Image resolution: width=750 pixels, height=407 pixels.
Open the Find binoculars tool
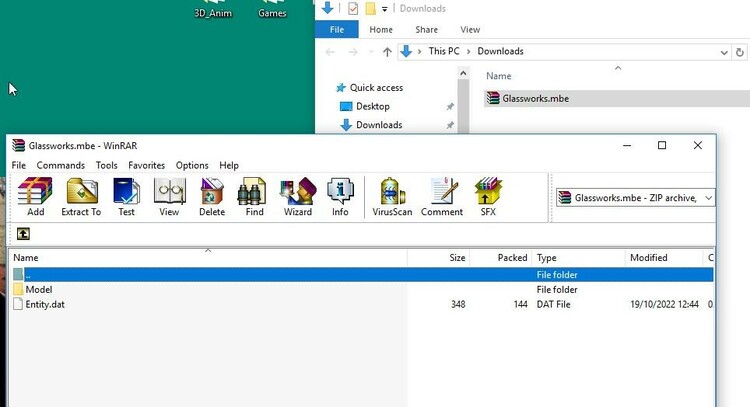tap(254, 197)
